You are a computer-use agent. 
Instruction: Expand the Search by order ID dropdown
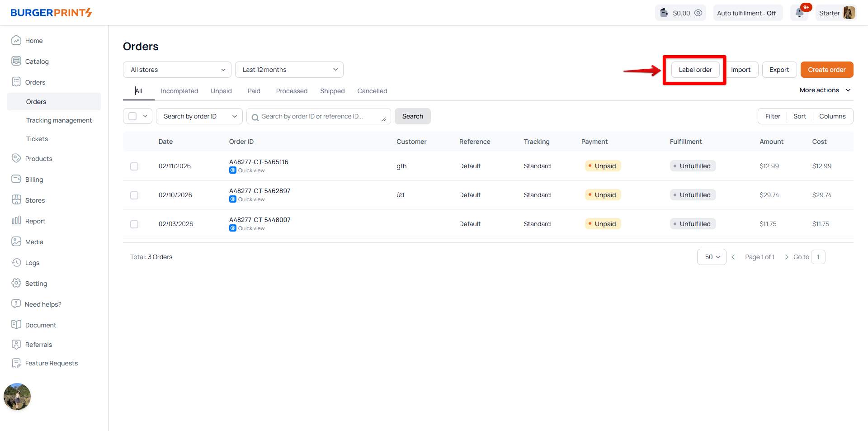pos(199,116)
